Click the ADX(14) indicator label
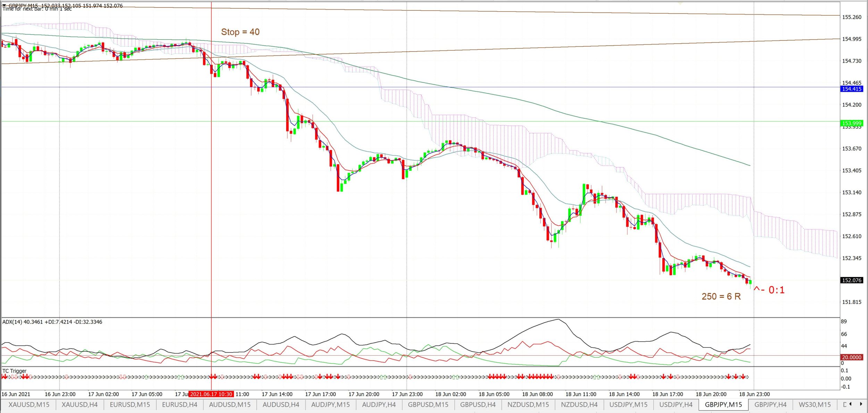This screenshot has height=413, width=868. pyautogui.click(x=52, y=322)
